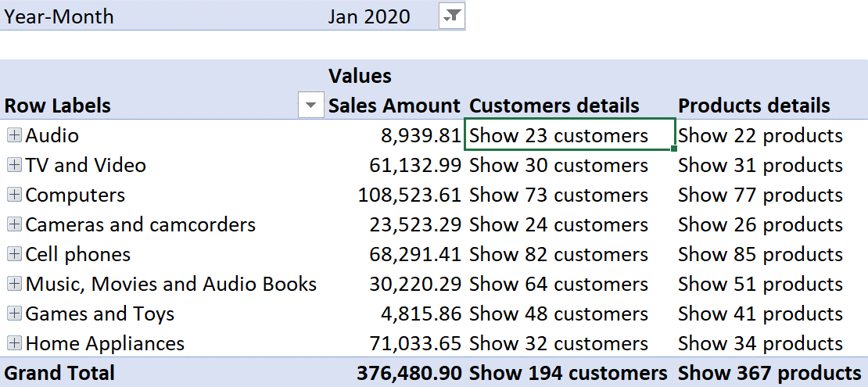Select the Jan 2020 filter value cell
This screenshot has height=387, width=868.
(x=368, y=16)
